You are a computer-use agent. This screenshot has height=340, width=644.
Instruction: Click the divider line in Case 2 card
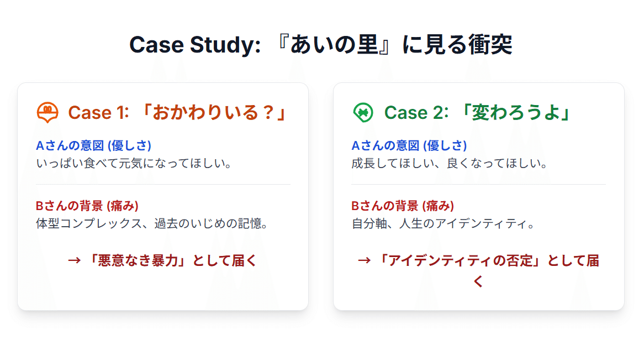point(478,184)
